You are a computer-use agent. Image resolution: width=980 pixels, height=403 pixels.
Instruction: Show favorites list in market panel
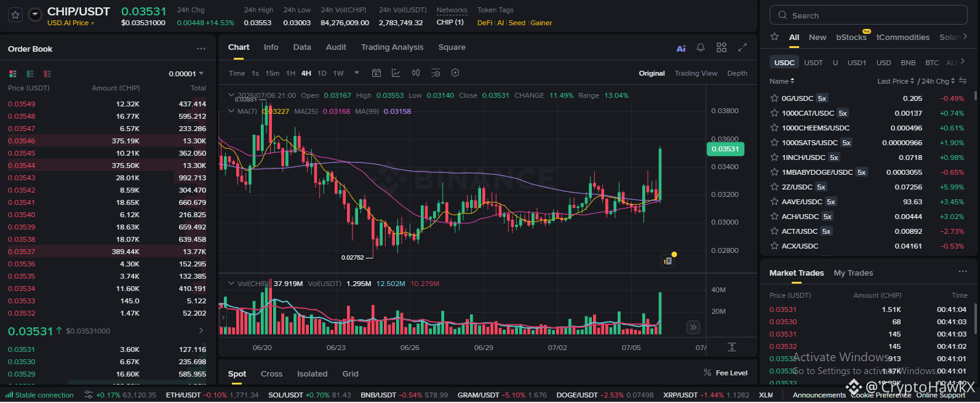click(x=775, y=37)
